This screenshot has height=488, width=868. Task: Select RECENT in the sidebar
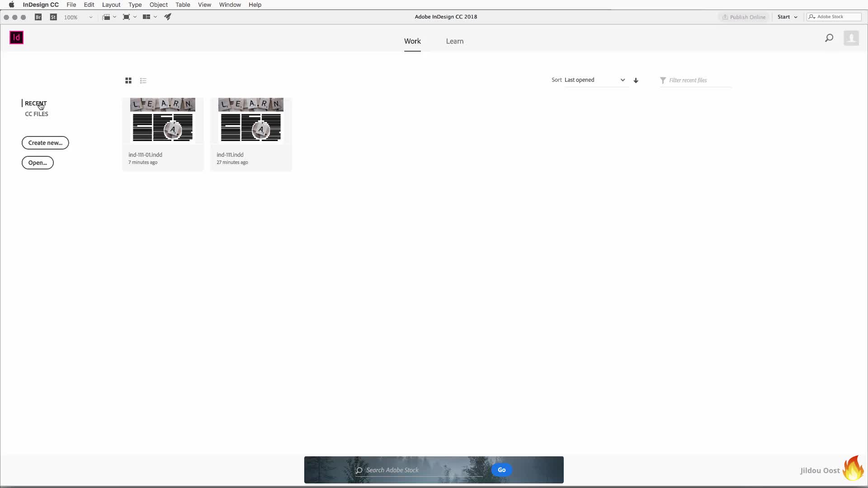click(36, 103)
